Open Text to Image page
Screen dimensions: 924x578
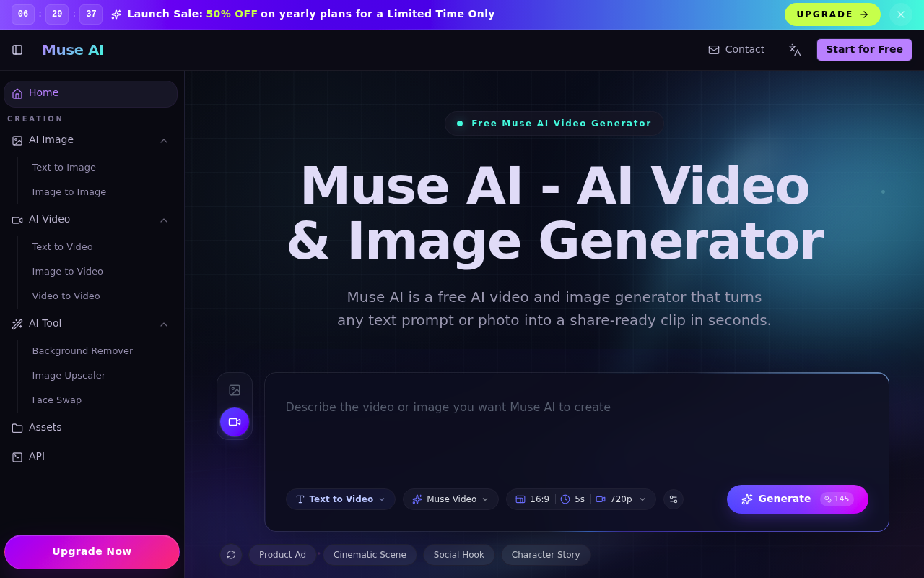point(64,168)
